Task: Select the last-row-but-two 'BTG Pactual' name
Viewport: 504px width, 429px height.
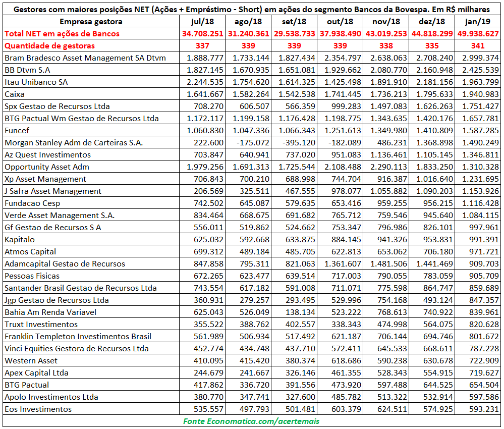Action: click(x=27, y=385)
